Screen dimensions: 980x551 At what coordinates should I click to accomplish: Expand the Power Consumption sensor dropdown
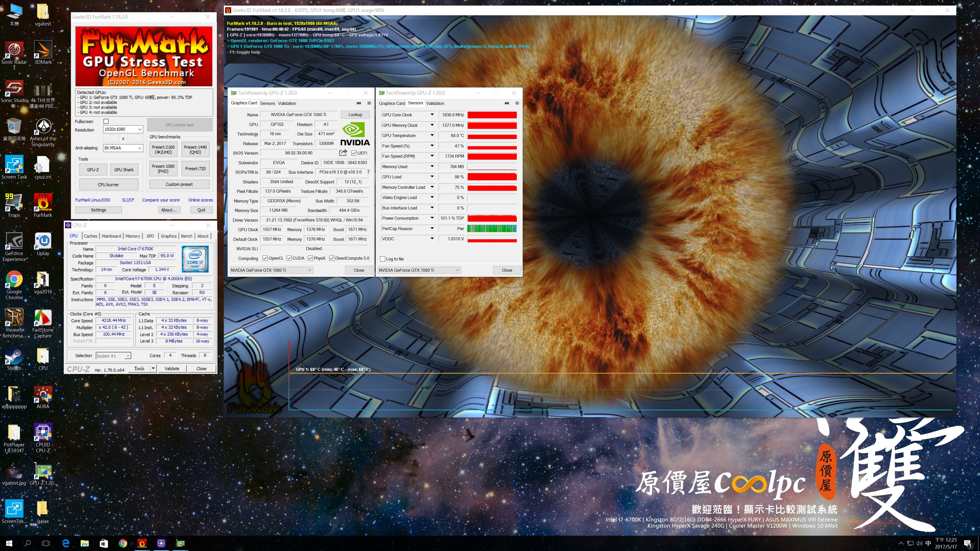point(432,218)
